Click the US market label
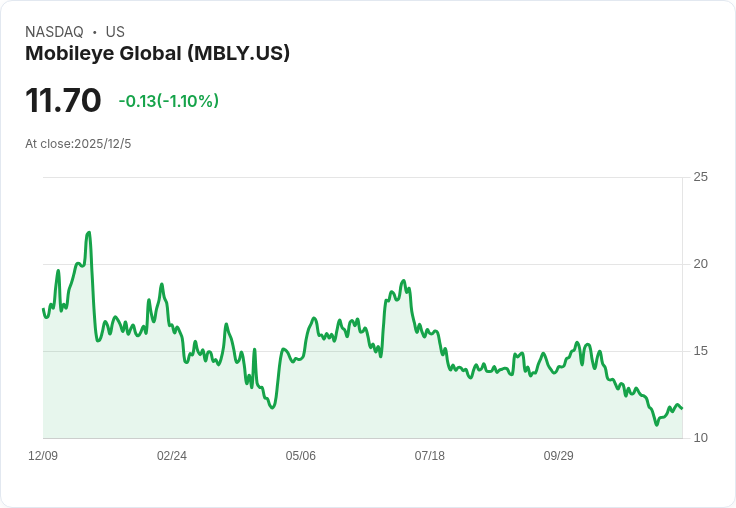736x508 pixels. point(115,32)
